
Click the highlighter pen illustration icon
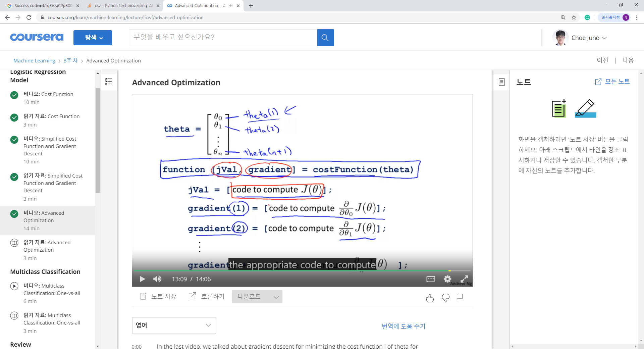[x=586, y=108]
